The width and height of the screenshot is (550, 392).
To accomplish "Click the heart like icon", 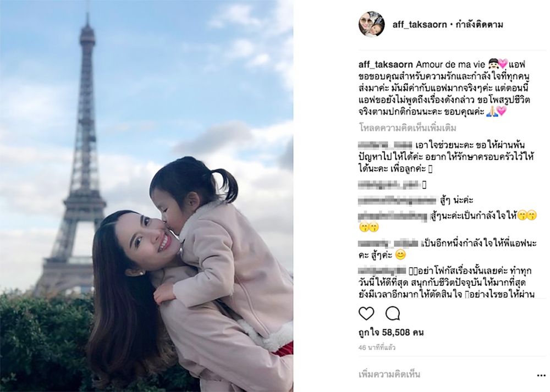I will click(366, 313).
